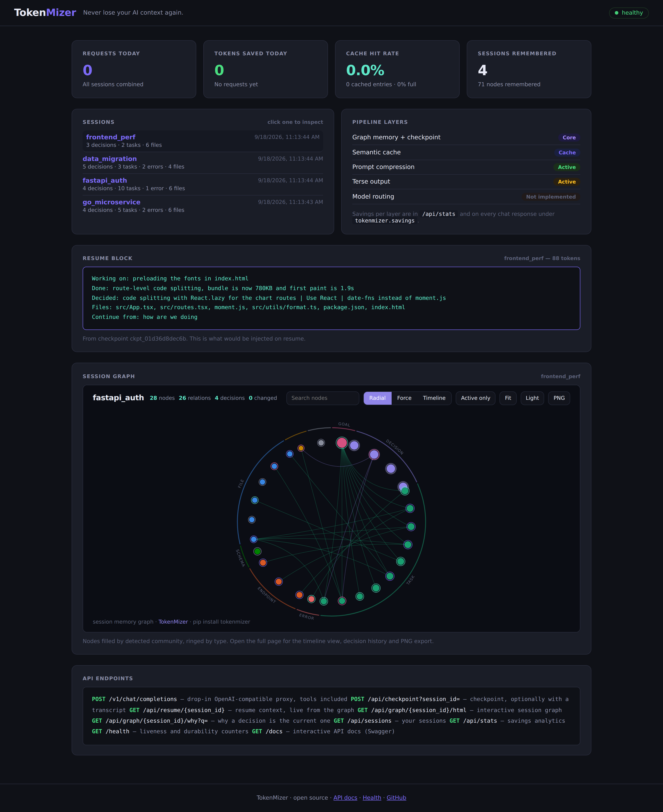The image size is (663, 812).
Task: Click the /api/stats code snippet
Action: click(x=438, y=214)
